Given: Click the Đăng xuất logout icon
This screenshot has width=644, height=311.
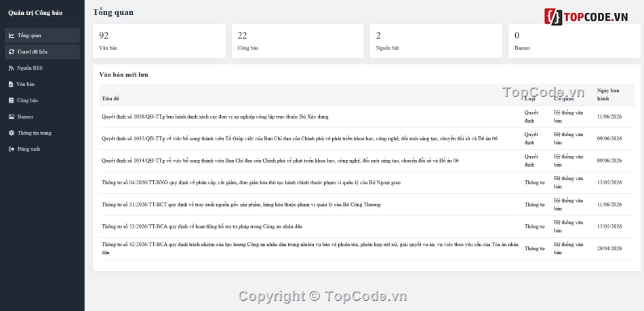Looking at the screenshot, I should (x=12, y=149).
